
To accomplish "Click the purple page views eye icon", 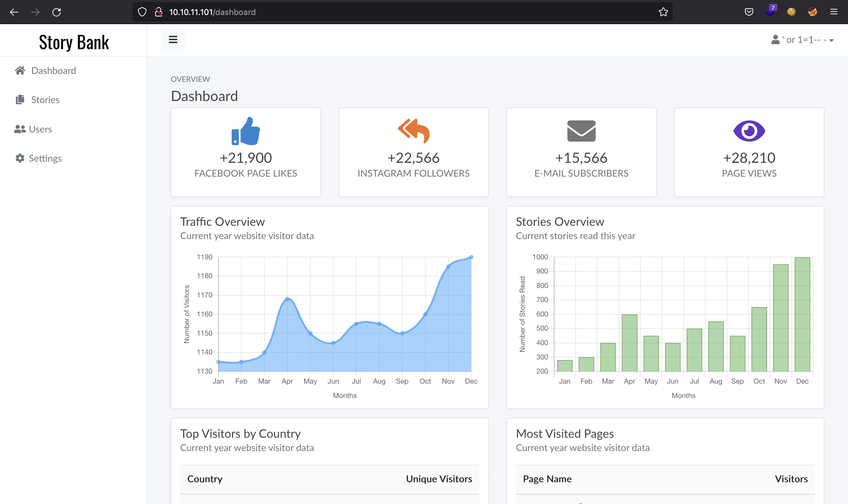I will tap(749, 131).
